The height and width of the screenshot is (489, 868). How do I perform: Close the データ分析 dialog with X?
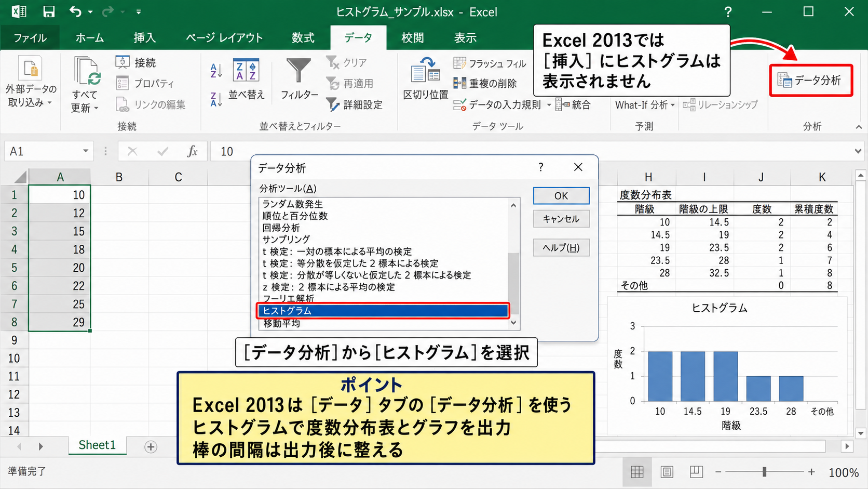pos(578,167)
